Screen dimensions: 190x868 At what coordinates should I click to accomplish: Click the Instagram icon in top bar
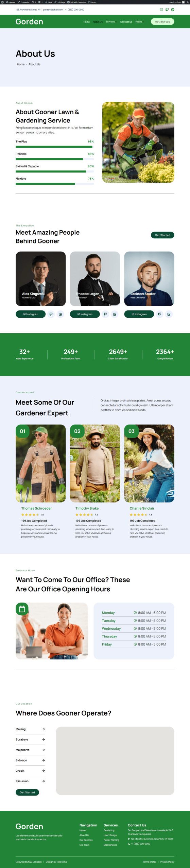pyautogui.click(x=161, y=9)
